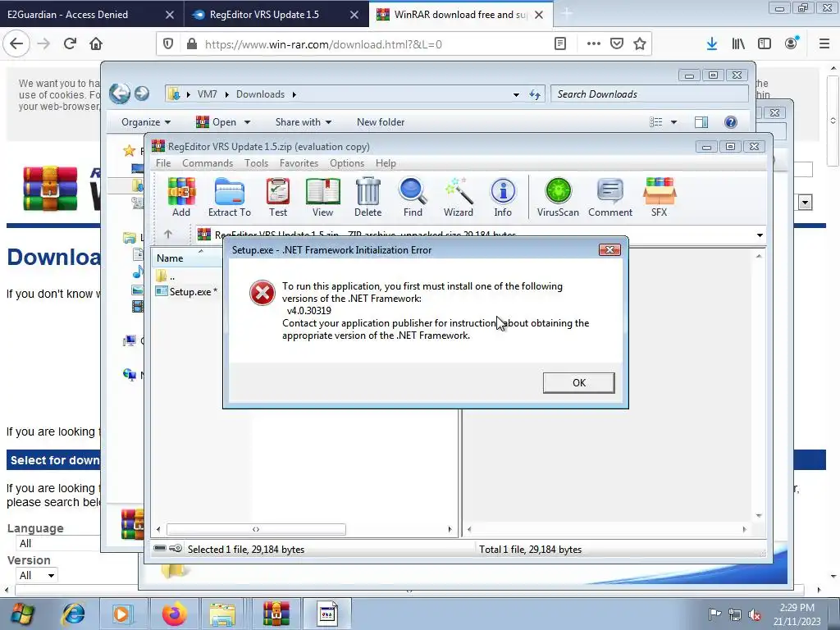
Task: Expand the change view dropdown arrow in Explorer
Action: [674, 122]
